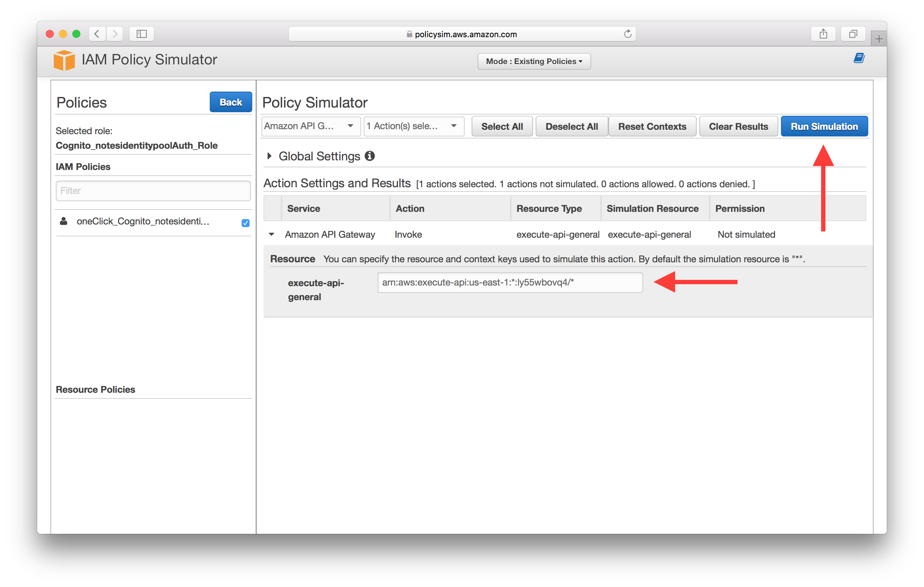The width and height of the screenshot is (924, 587).
Task: Click the Clear Results icon button
Action: click(x=738, y=127)
